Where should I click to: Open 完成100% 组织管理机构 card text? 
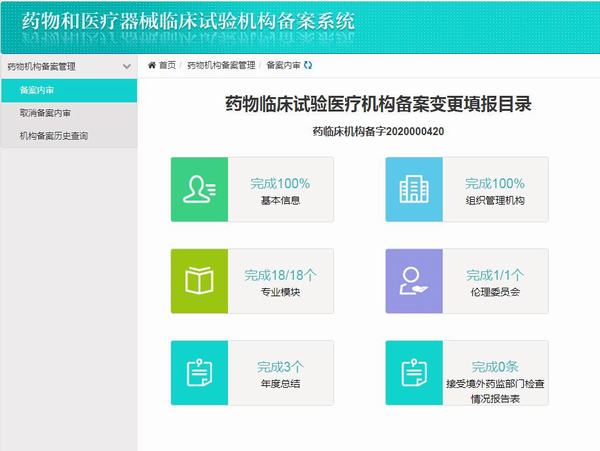click(494, 190)
